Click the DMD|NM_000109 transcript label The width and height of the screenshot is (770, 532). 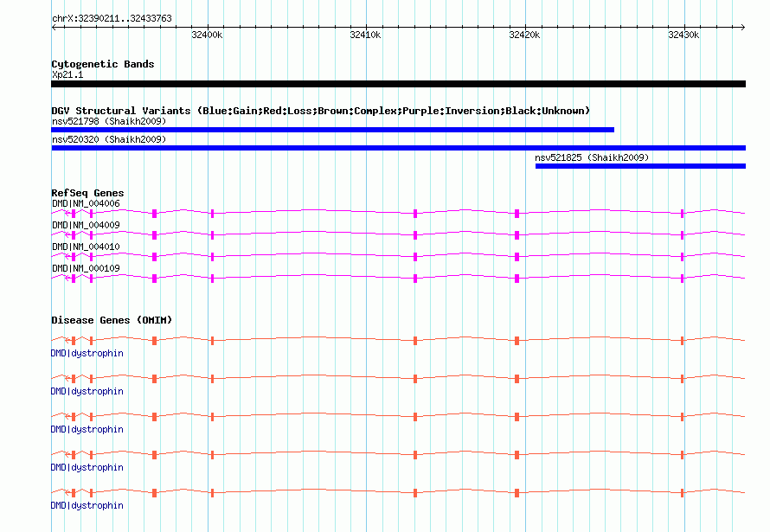pyautogui.click(x=86, y=268)
